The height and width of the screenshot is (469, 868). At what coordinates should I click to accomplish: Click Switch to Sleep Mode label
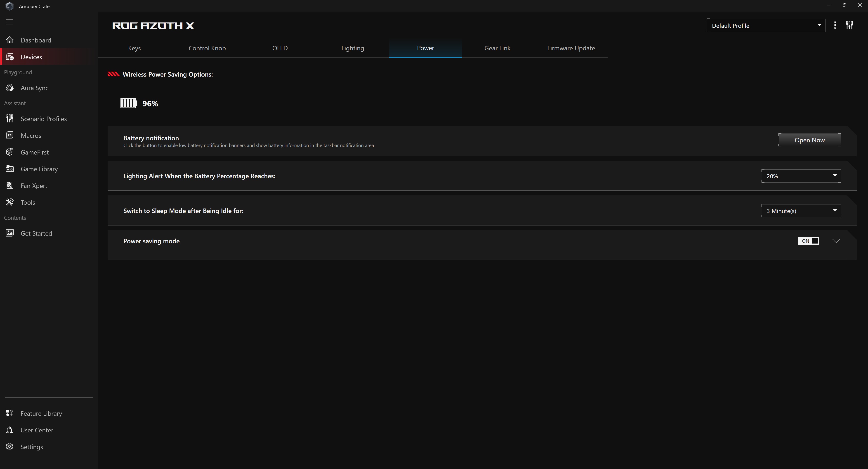(183, 211)
